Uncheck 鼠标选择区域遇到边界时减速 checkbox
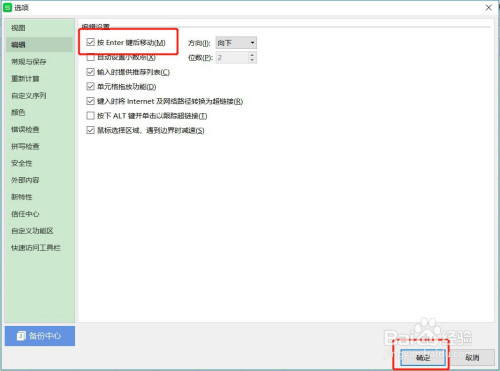This screenshot has width=500, height=371. click(x=90, y=130)
